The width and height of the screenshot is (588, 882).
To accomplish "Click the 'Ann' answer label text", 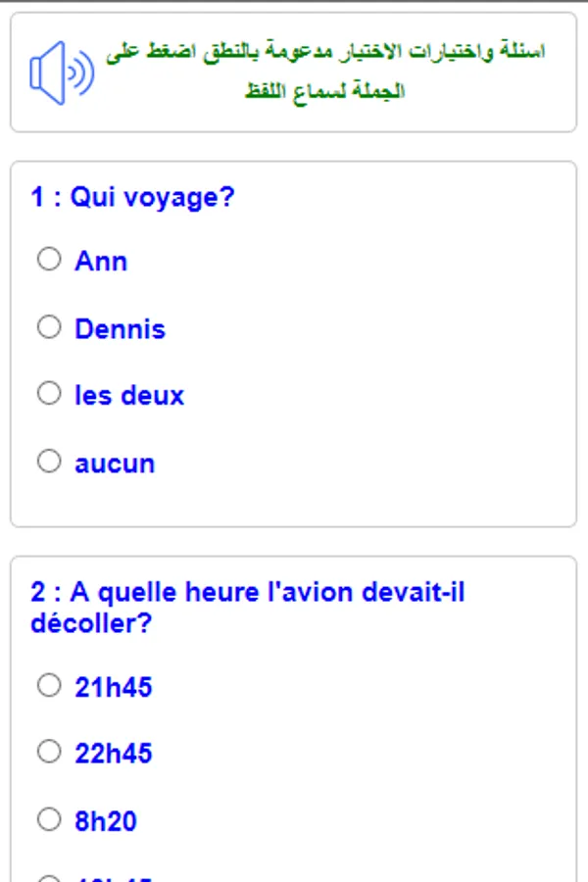I will [x=101, y=261].
